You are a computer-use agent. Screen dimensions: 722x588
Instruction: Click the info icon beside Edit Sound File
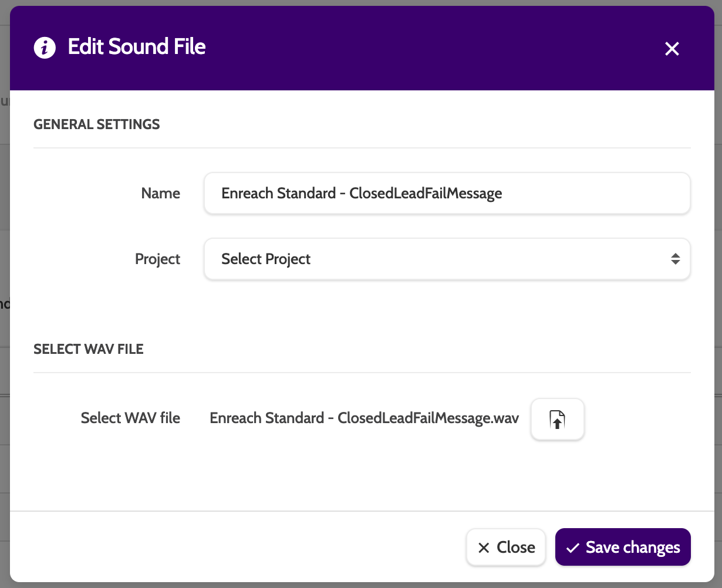[45, 48]
